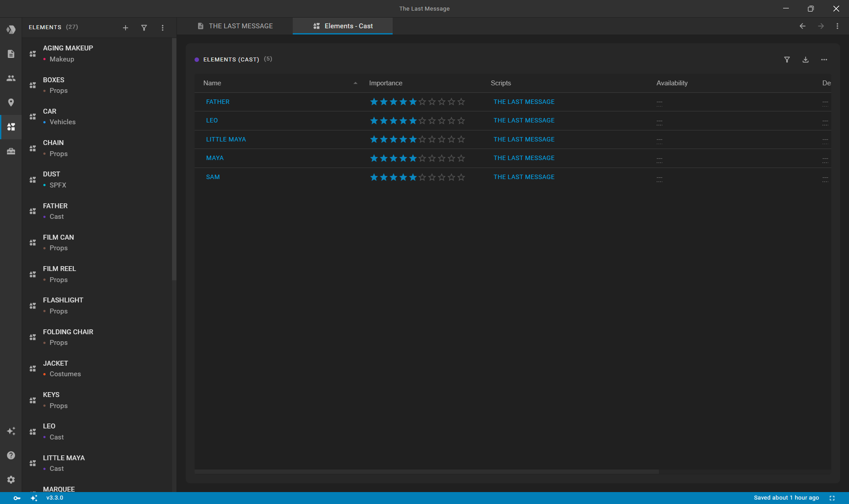The width and height of the screenshot is (849, 504).
Task: Open the AI sparkle sidebar icon
Action: click(x=11, y=431)
